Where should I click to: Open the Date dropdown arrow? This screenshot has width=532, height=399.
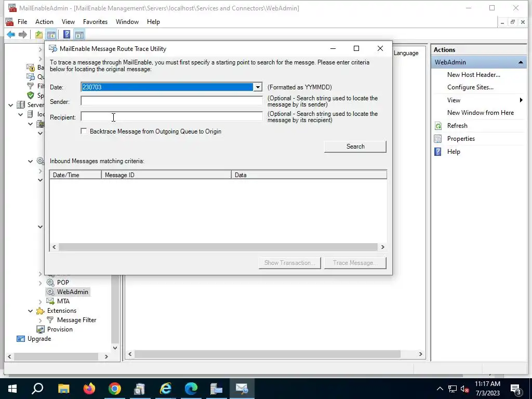tap(258, 87)
